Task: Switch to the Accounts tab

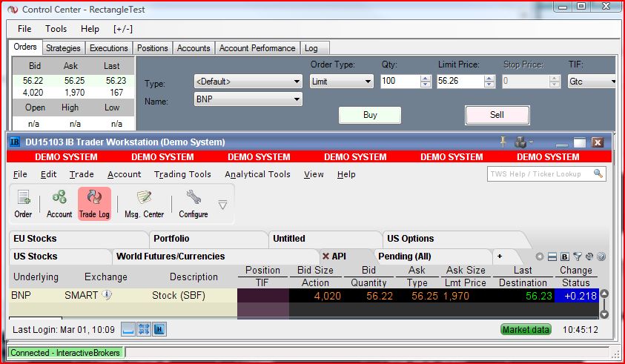Action: 194,48
